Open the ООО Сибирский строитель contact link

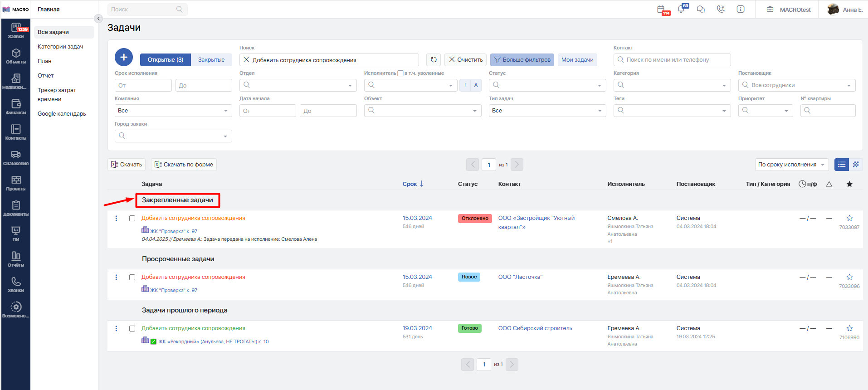coord(535,328)
